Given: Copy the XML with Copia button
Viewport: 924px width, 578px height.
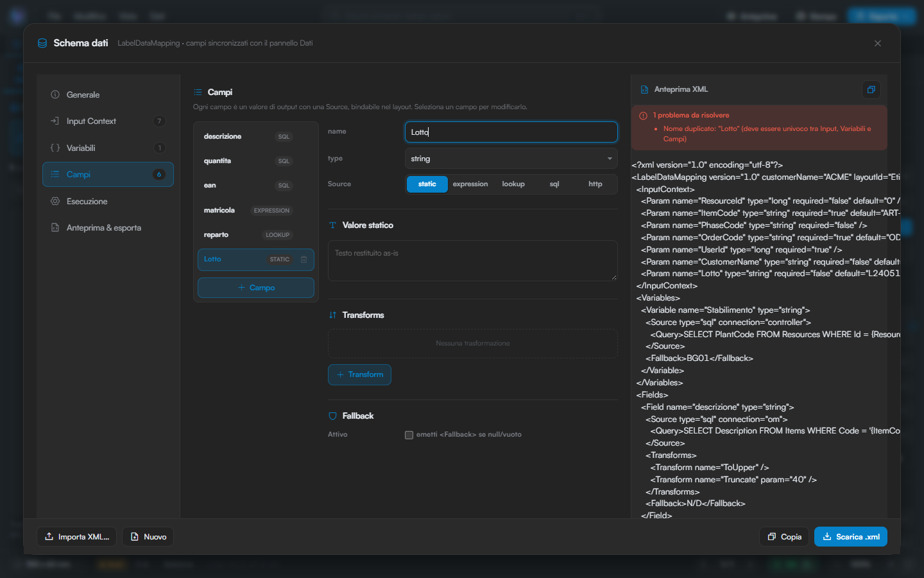Looking at the screenshot, I should pos(784,537).
